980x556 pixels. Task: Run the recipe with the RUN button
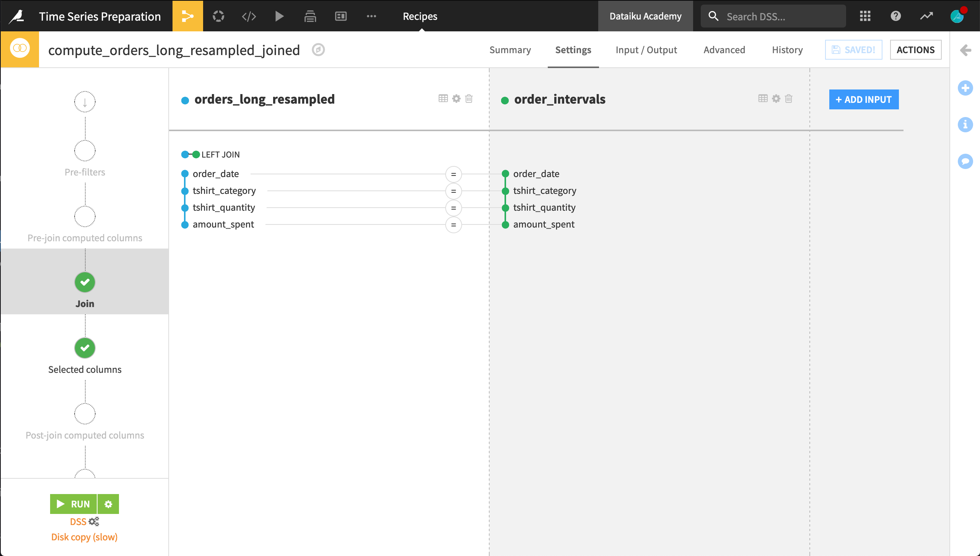tap(73, 504)
